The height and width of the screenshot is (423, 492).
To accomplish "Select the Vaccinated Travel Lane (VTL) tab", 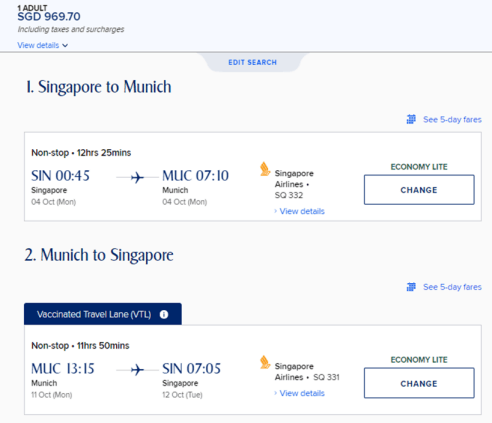I will (x=103, y=314).
